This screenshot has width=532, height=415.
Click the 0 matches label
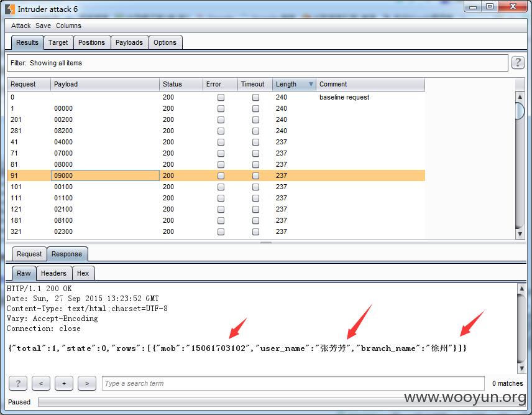[x=508, y=383]
